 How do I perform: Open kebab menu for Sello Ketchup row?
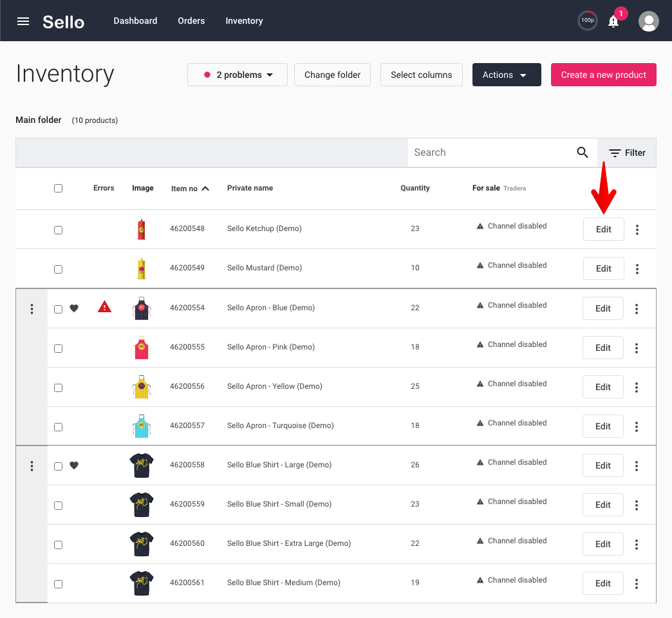(637, 230)
